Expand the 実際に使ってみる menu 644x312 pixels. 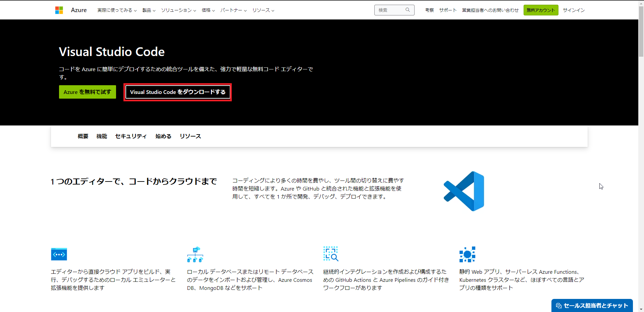tap(117, 10)
